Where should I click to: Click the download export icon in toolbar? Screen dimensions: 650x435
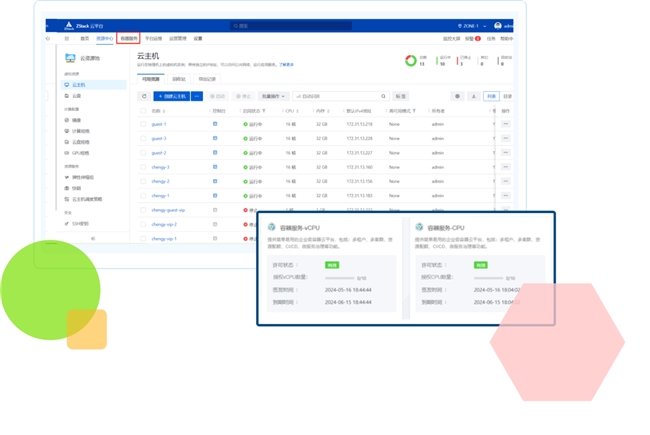[473, 97]
